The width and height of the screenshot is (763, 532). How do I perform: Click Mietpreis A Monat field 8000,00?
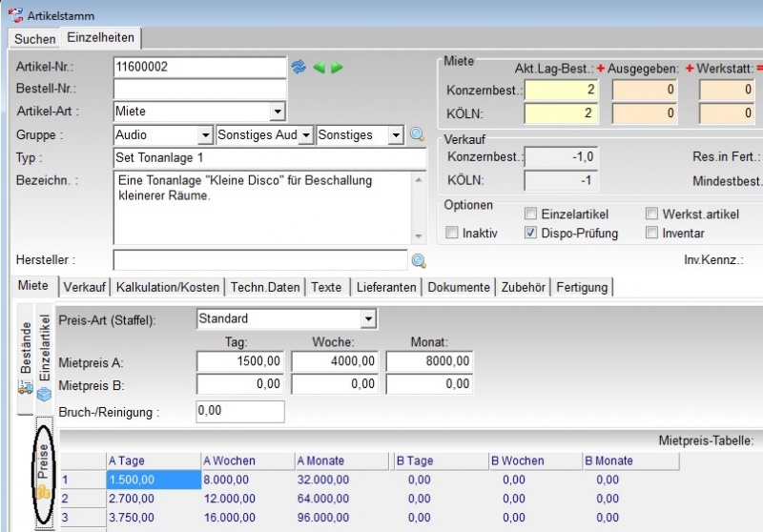[429, 361]
